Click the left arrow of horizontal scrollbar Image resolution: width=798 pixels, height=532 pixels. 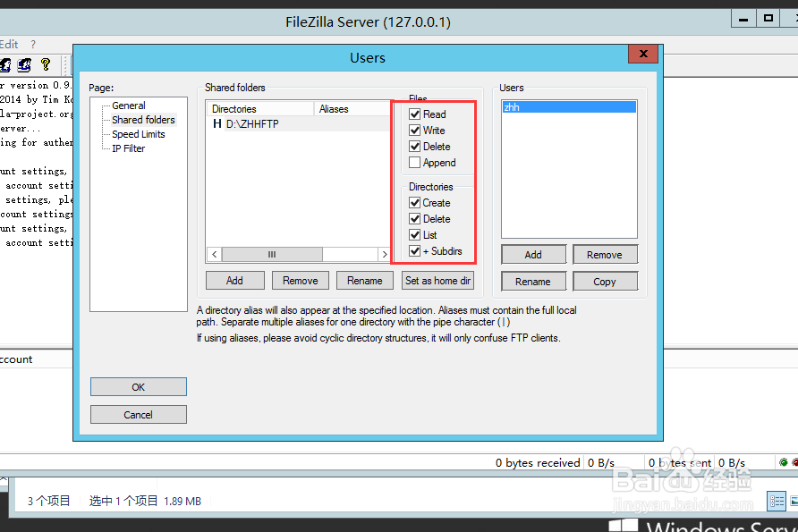click(x=214, y=254)
